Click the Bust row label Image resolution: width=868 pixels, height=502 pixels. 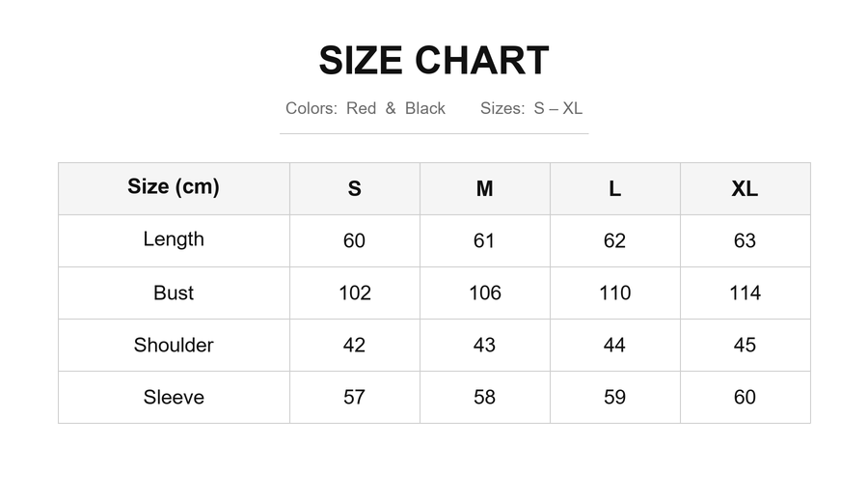tap(174, 293)
